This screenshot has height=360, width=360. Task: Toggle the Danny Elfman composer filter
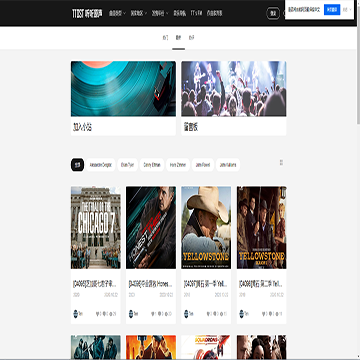pyautogui.click(x=152, y=165)
